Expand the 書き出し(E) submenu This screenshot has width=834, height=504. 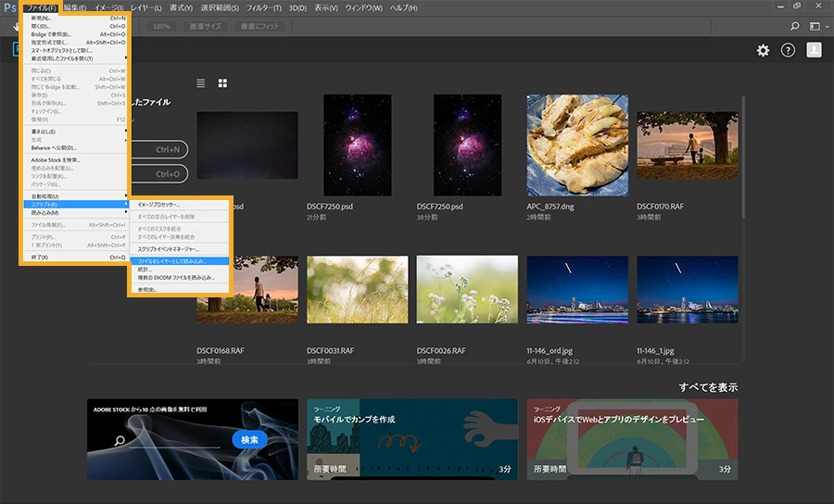point(76,132)
